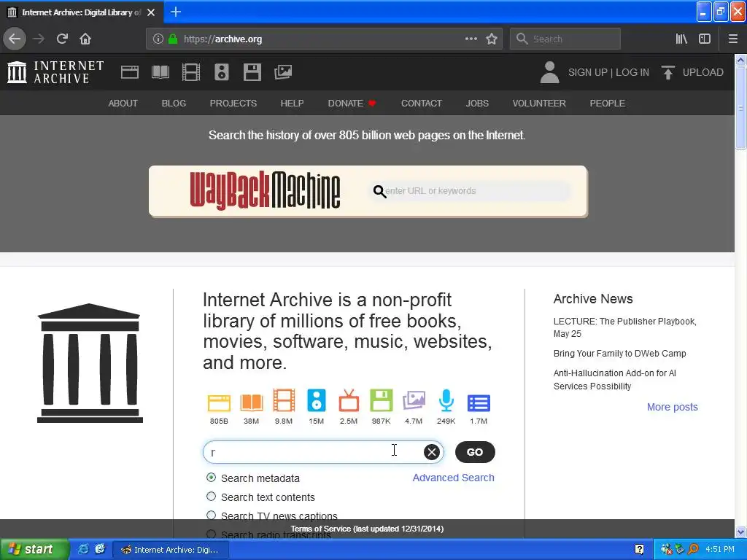Click the LOG IN link
This screenshot has height=560, width=747.
(632, 72)
